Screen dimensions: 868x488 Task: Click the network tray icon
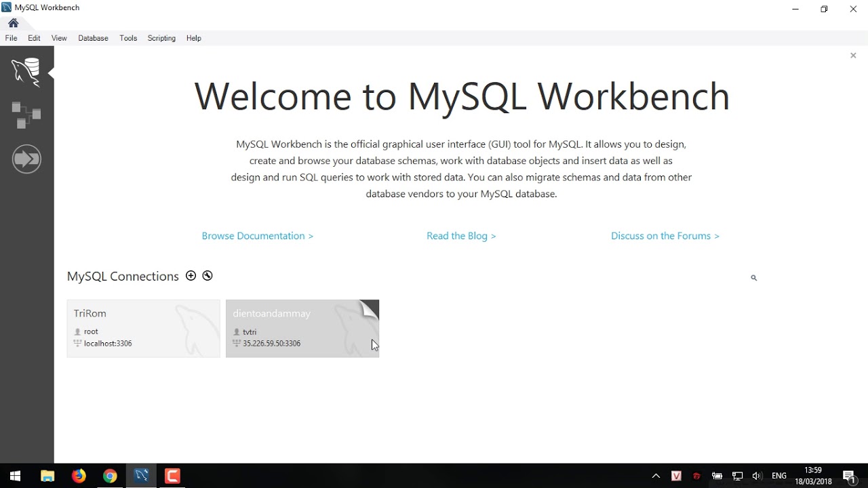(x=737, y=476)
